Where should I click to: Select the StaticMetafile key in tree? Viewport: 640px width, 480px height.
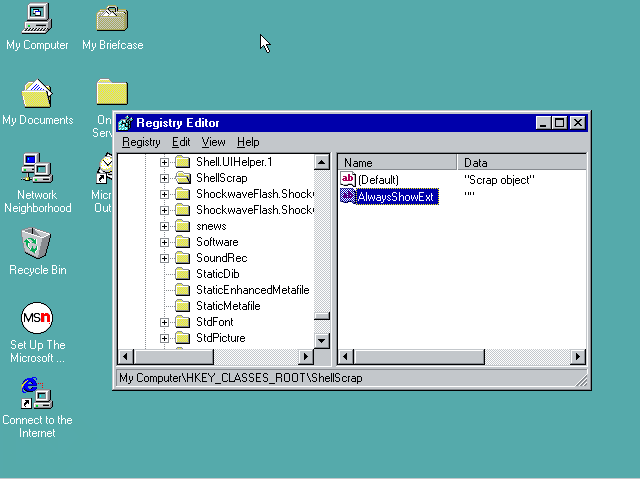[x=227, y=306]
